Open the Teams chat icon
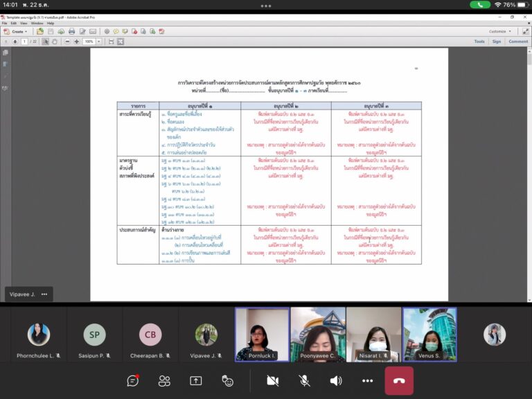This screenshot has width=532, height=399. (x=133, y=381)
